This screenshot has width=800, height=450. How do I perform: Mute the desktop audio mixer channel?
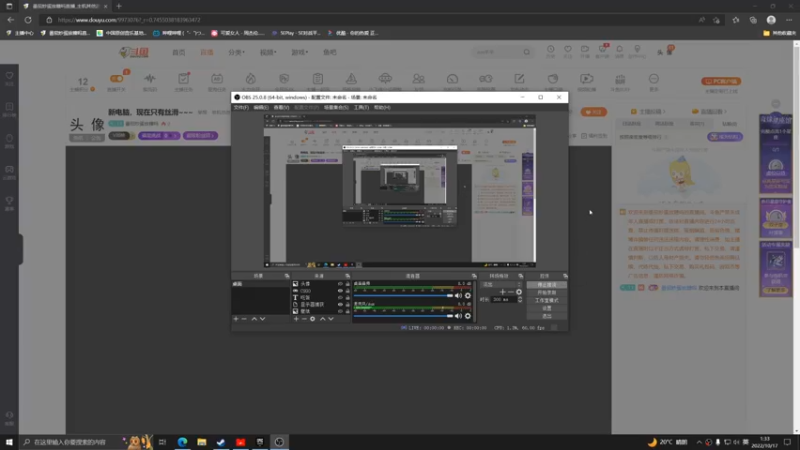click(458, 296)
